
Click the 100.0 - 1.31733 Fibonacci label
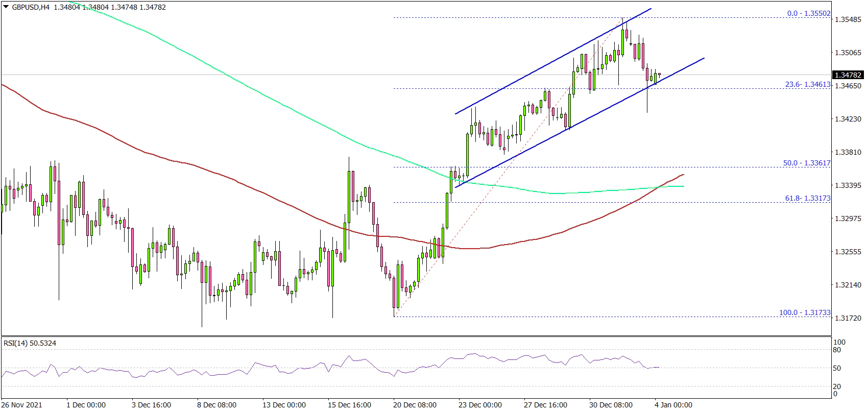805,312
